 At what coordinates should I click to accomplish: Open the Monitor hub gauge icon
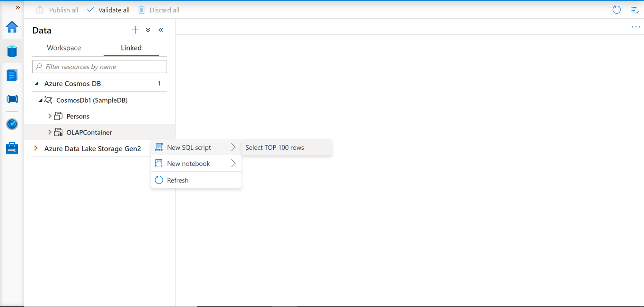[x=12, y=124]
